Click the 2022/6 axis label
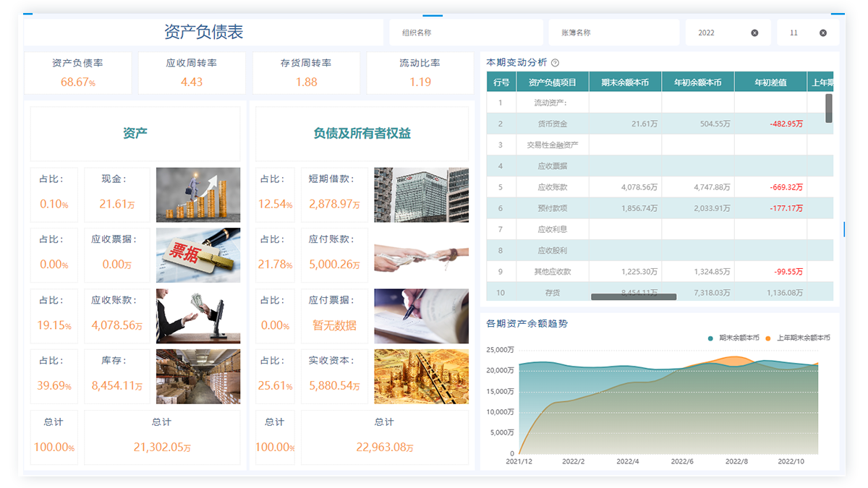The image size is (868, 488). (x=683, y=461)
